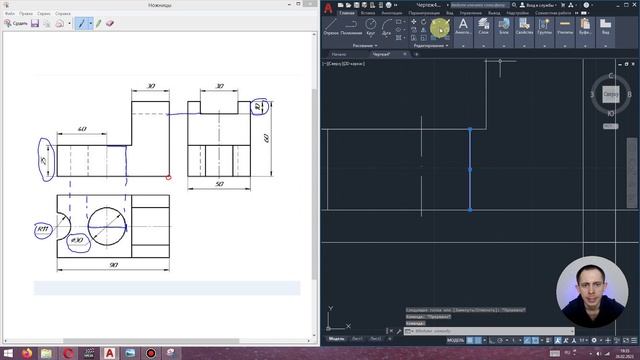Click the Scissors window vertical scrollbar
Image resolution: width=640 pixels, height=360 pixels.
click(314, 184)
